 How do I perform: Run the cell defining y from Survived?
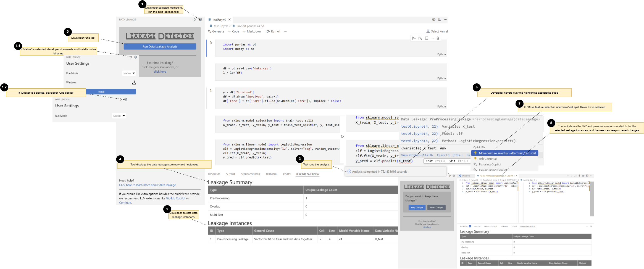point(211,91)
